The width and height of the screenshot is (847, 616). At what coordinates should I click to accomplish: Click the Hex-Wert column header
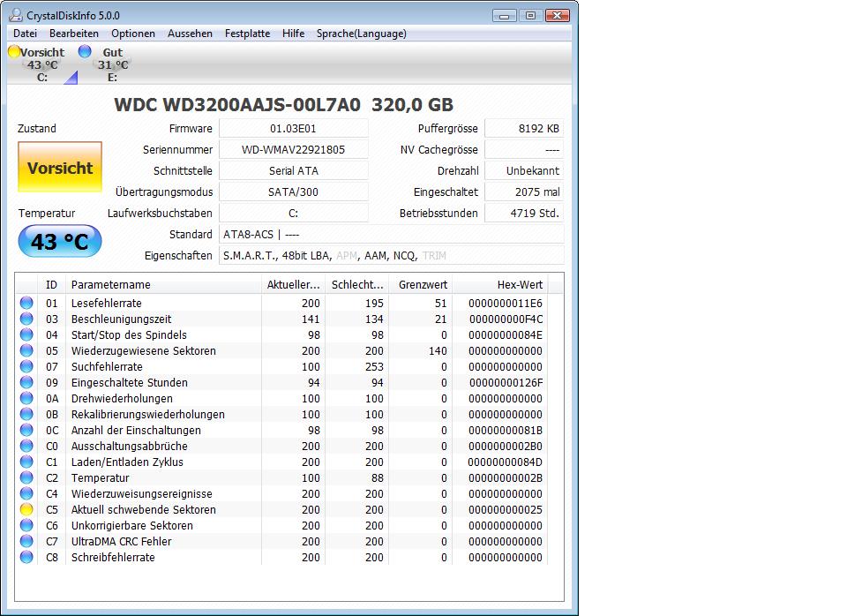500,285
